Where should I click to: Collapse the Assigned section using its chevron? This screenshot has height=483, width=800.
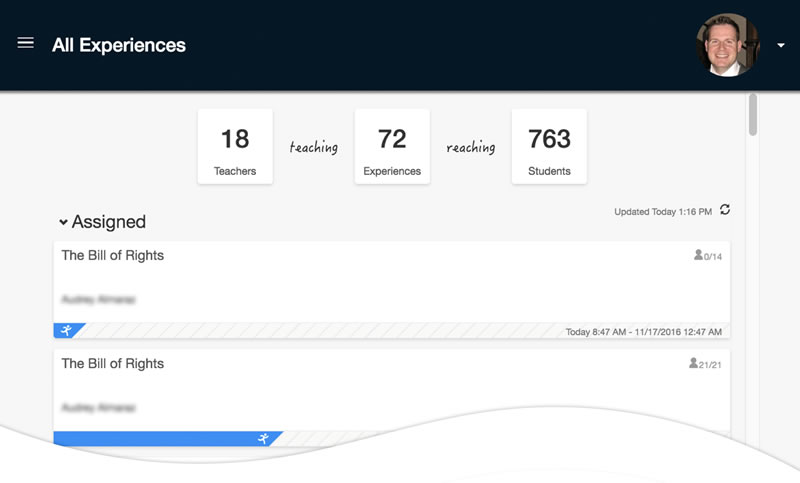pyautogui.click(x=63, y=222)
